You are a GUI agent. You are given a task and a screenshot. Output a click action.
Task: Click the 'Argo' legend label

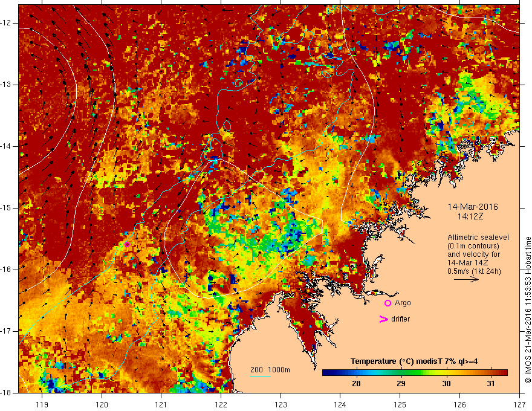403,303
